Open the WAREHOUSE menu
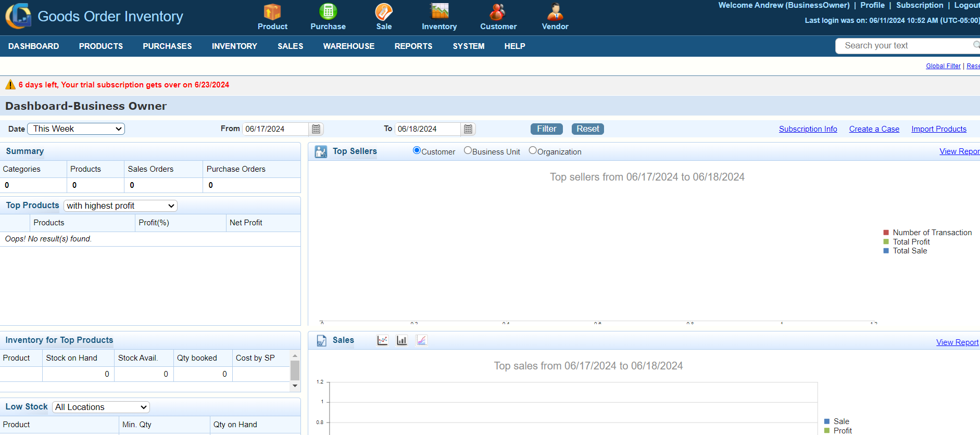 coord(349,46)
